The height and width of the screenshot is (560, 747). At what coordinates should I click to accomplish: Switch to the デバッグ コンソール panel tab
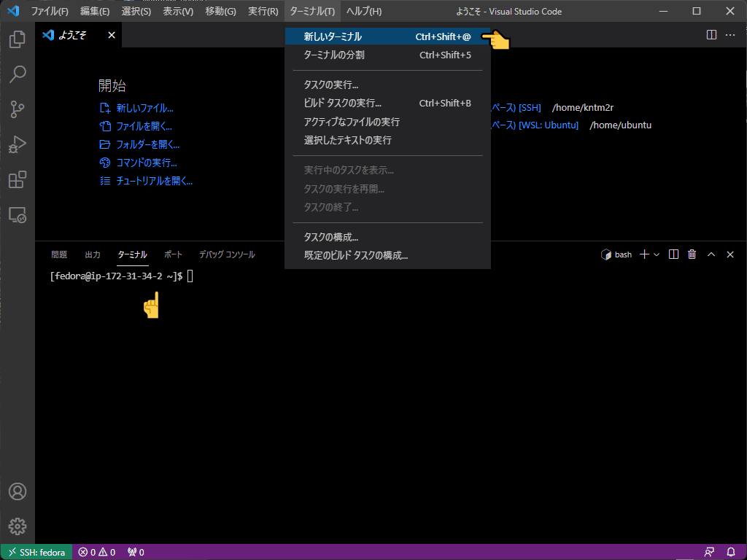click(x=227, y=254)
